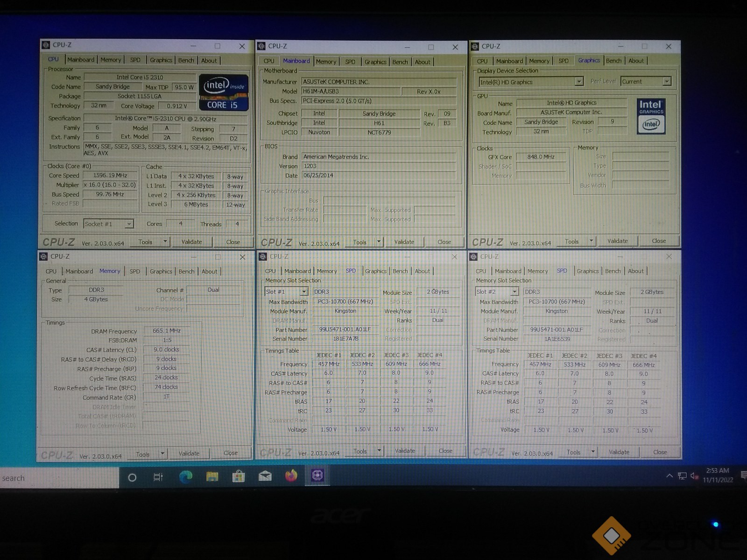
Task: Select the Slot #2 serial number 1A1E6539
Action: [557, 339]
